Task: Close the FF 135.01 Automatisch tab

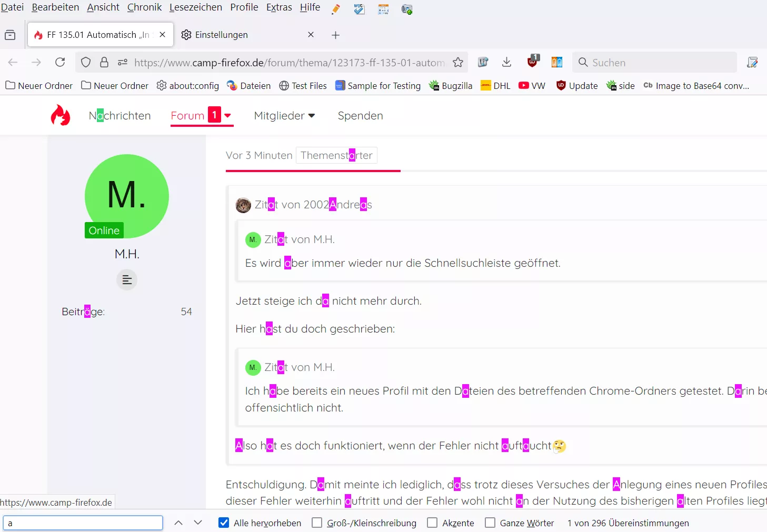Action: coord(162,35)
